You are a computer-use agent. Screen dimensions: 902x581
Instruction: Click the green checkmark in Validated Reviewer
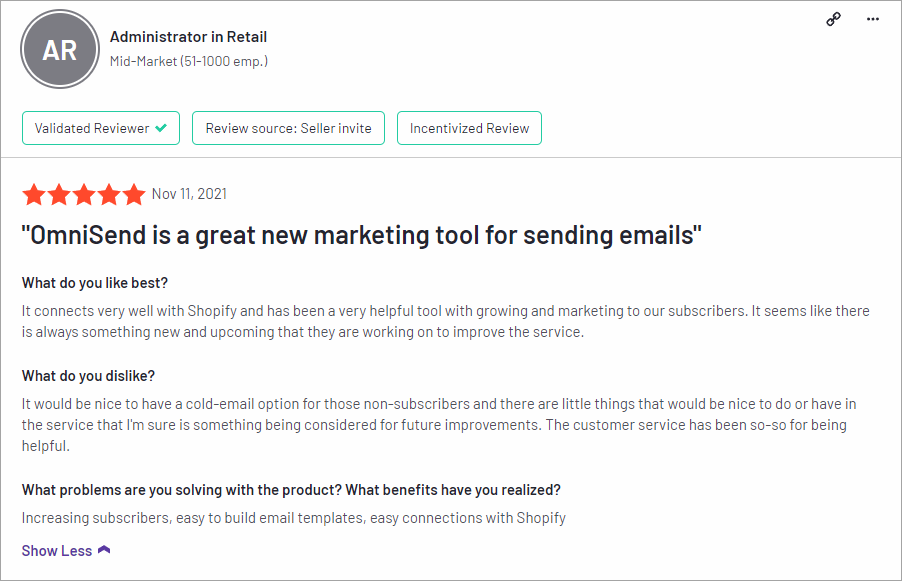(161, 128)
